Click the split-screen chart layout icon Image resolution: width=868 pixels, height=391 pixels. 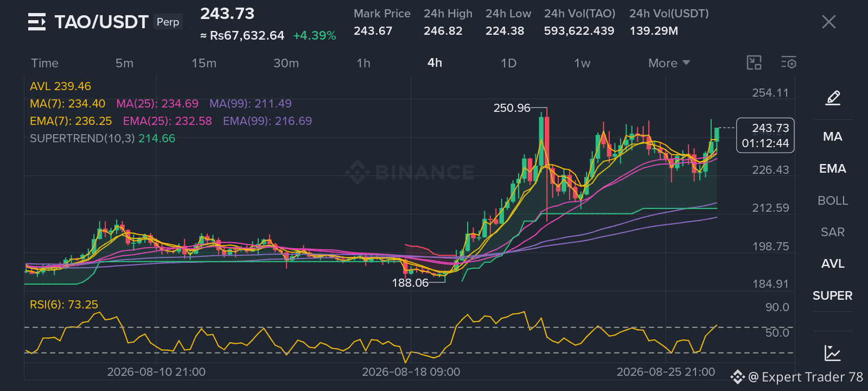tap(754, 63)
